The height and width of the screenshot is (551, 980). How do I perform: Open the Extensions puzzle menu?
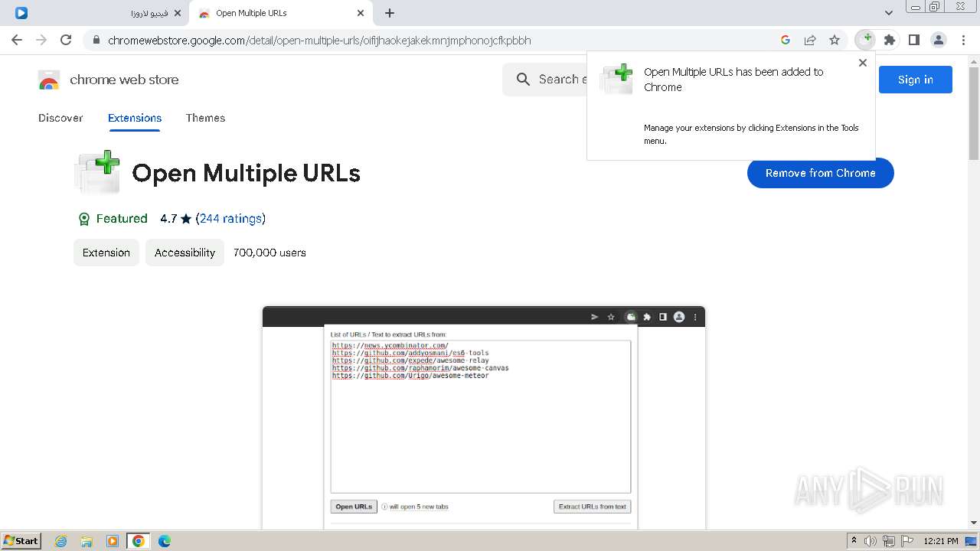point(890,40)
